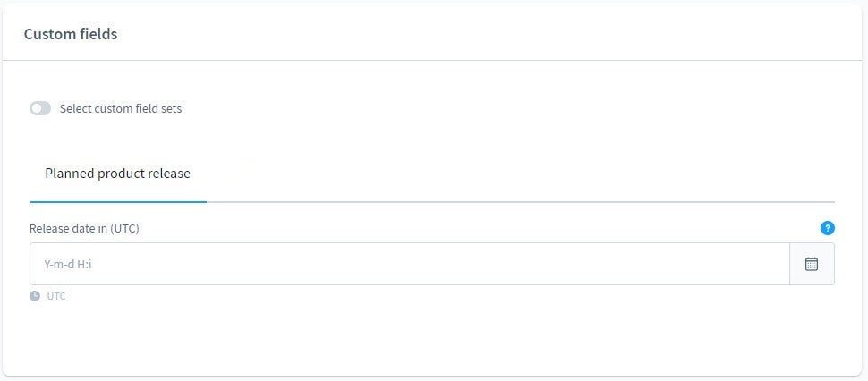Click inside the release date text box
The width and height of the screenshot is (868, 381).
point(410,264)
